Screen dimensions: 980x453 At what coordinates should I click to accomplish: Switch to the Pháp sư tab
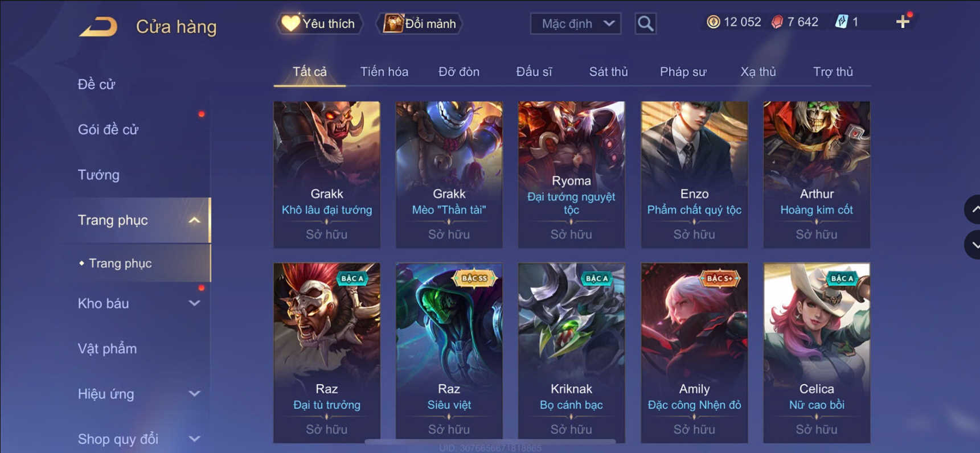683,72
